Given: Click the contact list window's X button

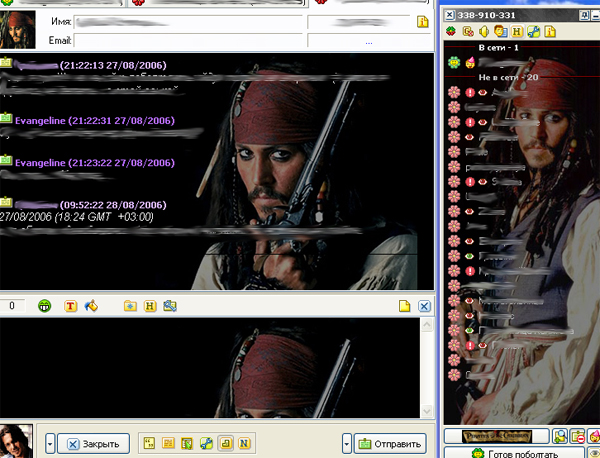Looking at the screenshot, I should pos(450,15).
